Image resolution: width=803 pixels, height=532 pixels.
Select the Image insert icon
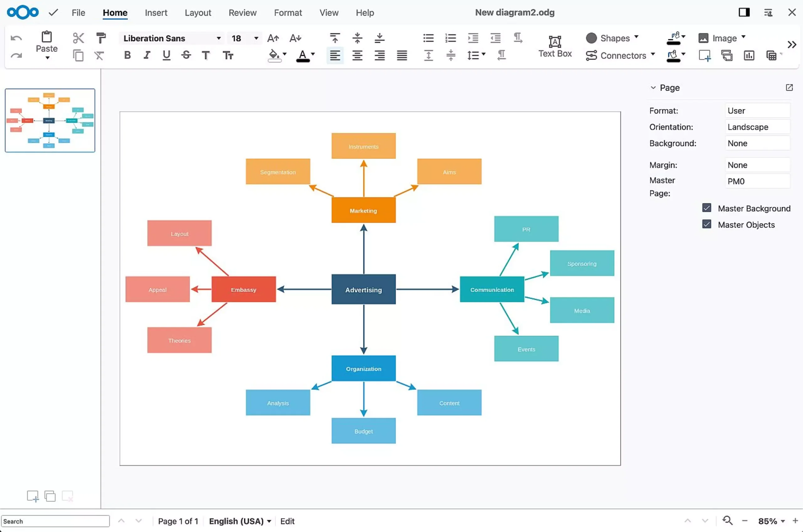[703, 37]
